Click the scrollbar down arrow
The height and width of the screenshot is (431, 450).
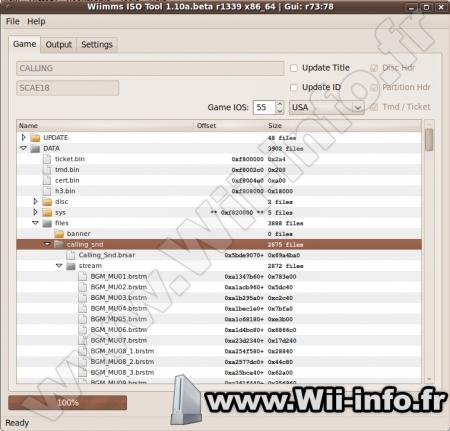tap(429, 379)
